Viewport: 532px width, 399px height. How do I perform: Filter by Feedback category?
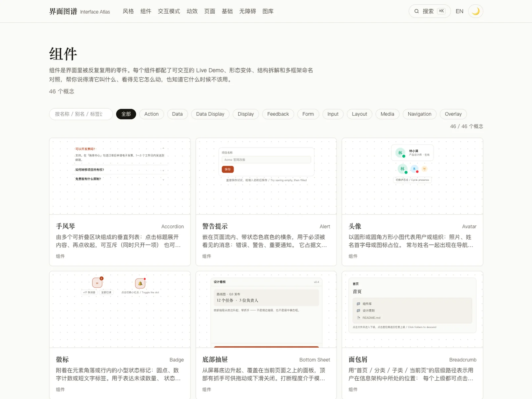click(x=278, y=114)
